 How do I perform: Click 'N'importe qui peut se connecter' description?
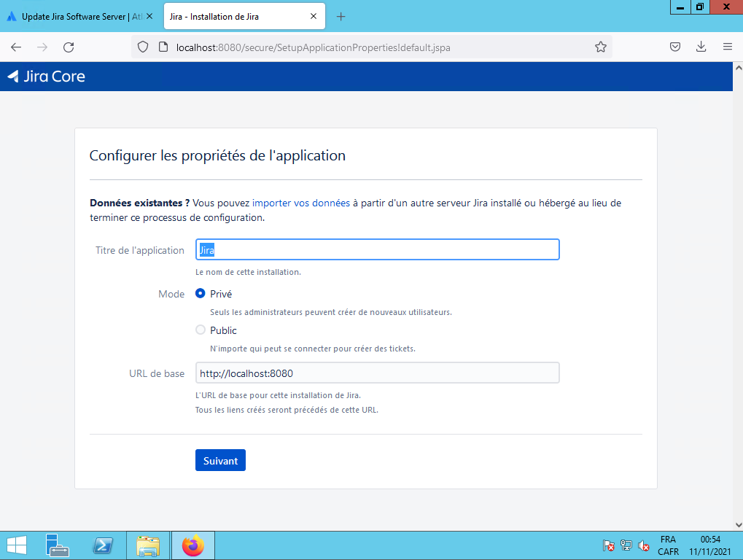[313, 349]
